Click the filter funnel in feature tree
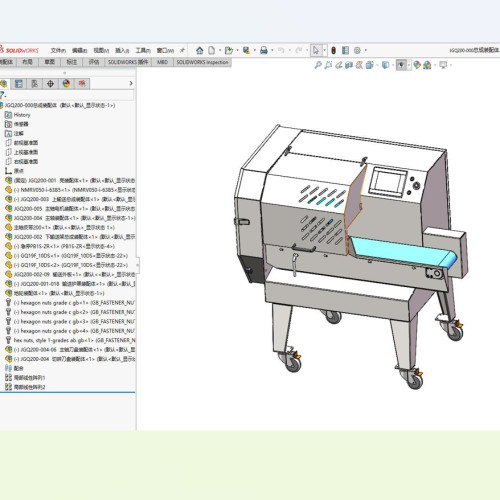Image resolution: width=500 pixels, height=500 pixels. pos(3,96)
